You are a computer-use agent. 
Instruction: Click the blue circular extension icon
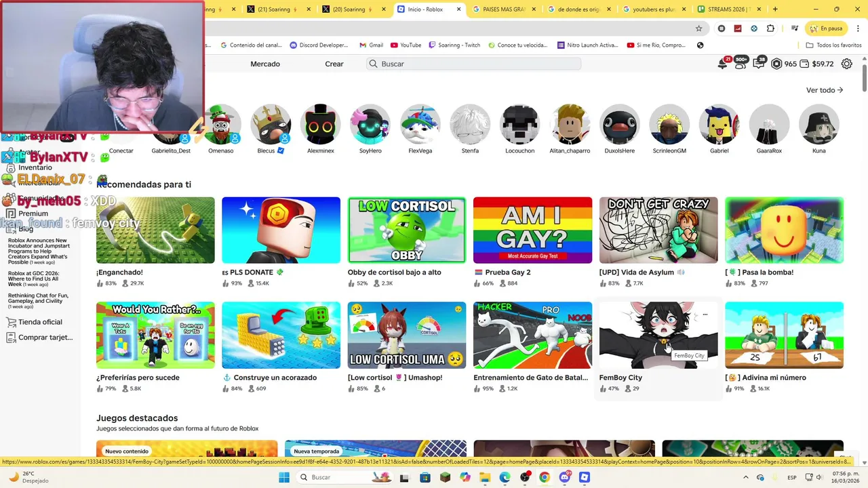coord(754,28)
